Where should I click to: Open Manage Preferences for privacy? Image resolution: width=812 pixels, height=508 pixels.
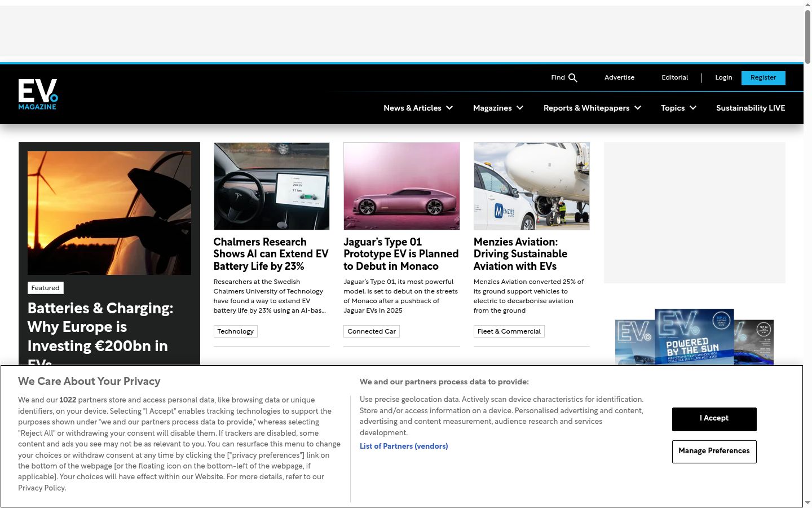click(x=714, y=452)
